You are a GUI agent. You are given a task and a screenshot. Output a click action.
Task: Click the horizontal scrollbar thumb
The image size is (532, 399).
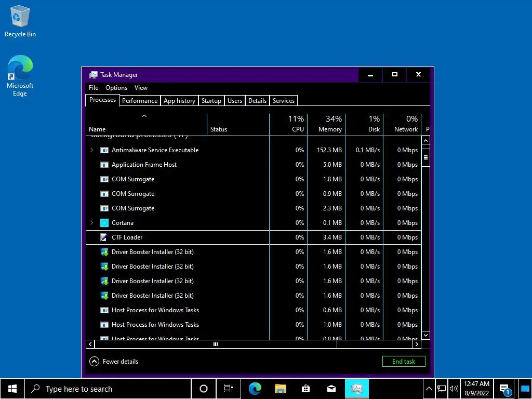point(216,344)
